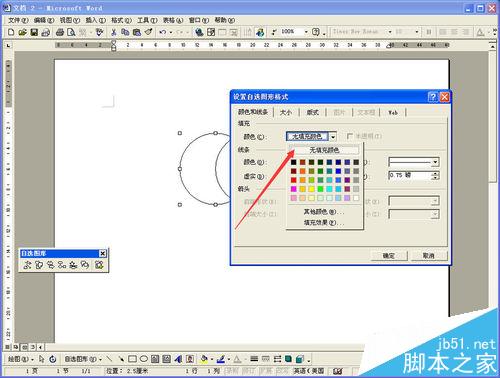Image resolution: width=500 pixels, height=378 pixels.
Task: Click the spelling status book icon
Action: [x=338, y=371]
